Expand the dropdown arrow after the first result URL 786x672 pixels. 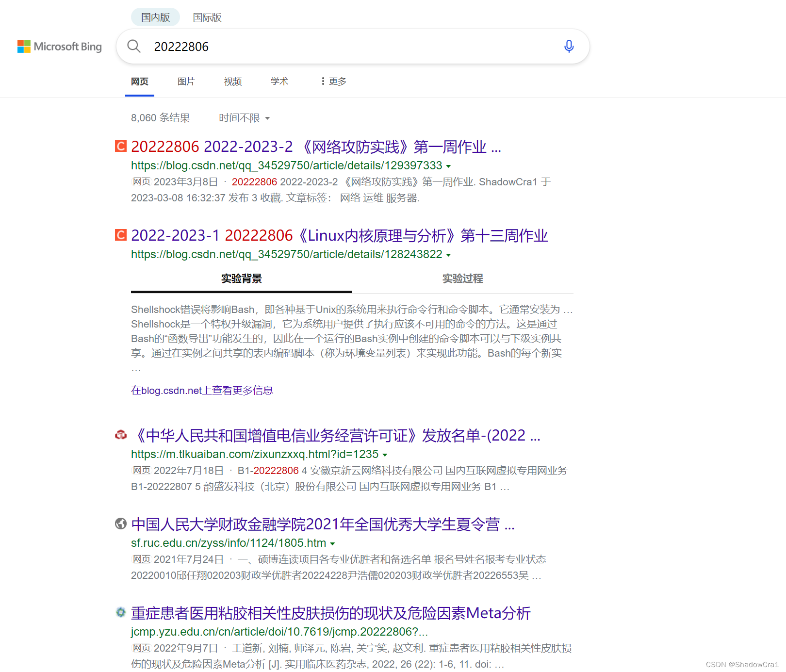449,165
